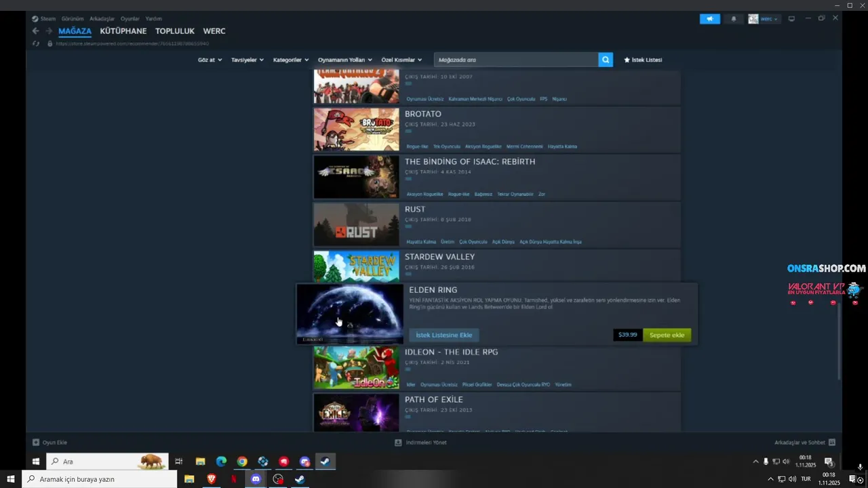Expand the Oynamanın Yolları dropdown

pyautogui.click(x=345, y=60)
